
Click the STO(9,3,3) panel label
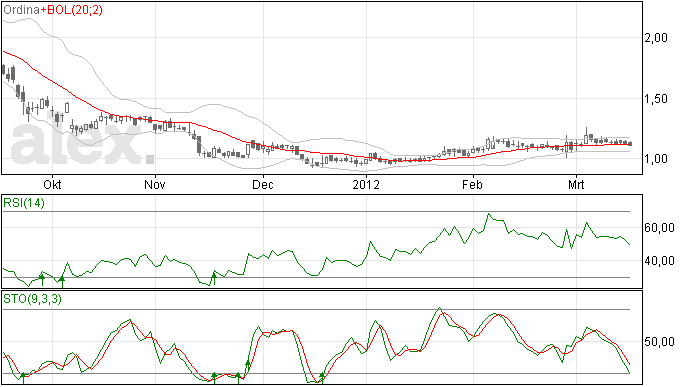tap(32, 299)
